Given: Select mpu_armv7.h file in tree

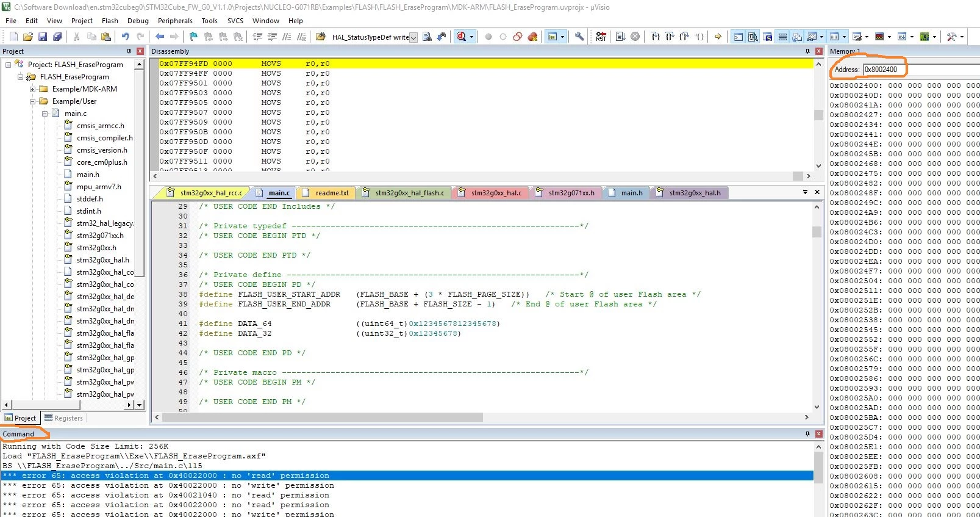Looking at the screenshot, I should click(99, 187).
